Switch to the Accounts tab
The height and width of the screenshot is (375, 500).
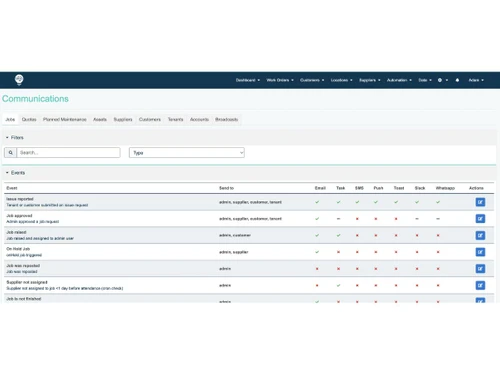click(199, 119)
